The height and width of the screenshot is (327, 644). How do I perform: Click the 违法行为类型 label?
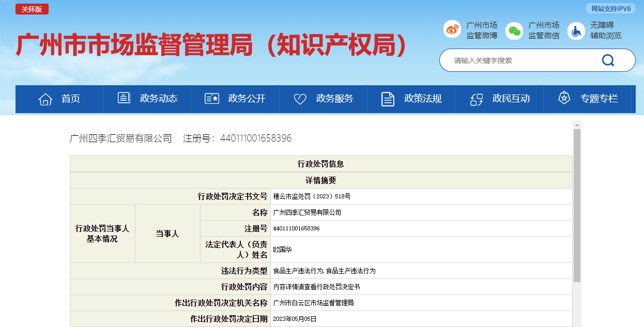click(x=244, y=271)
